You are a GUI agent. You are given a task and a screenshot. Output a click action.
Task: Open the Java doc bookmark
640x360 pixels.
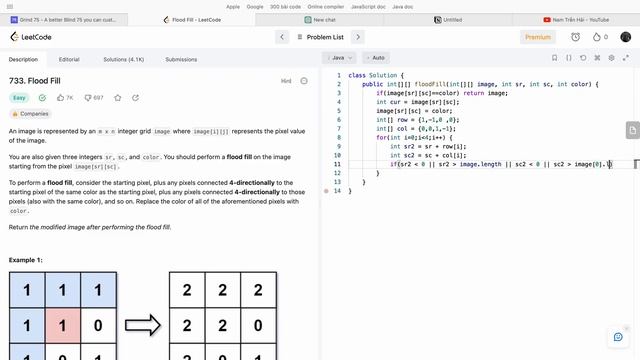[x=402, y=7]
